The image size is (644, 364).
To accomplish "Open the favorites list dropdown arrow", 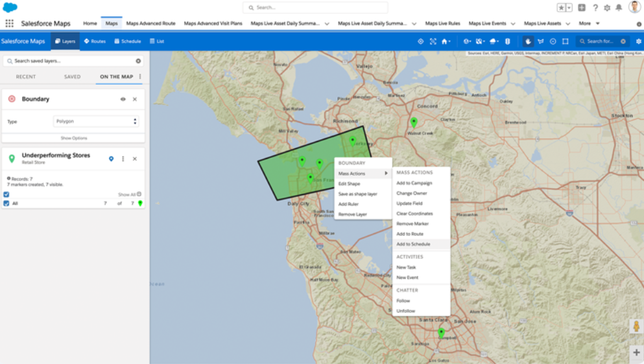I will [x=569, y=7].
